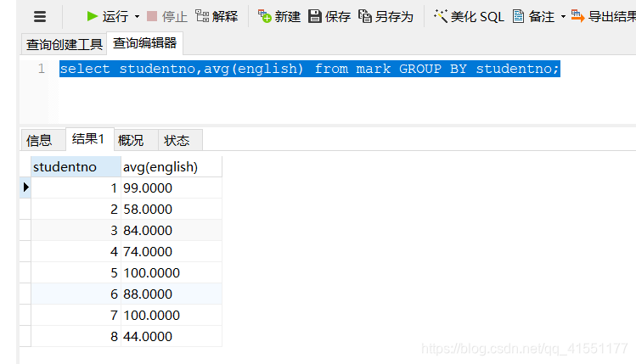Select cell 99.0000
This screenshot has height=364, width=636.
[172, 188]
